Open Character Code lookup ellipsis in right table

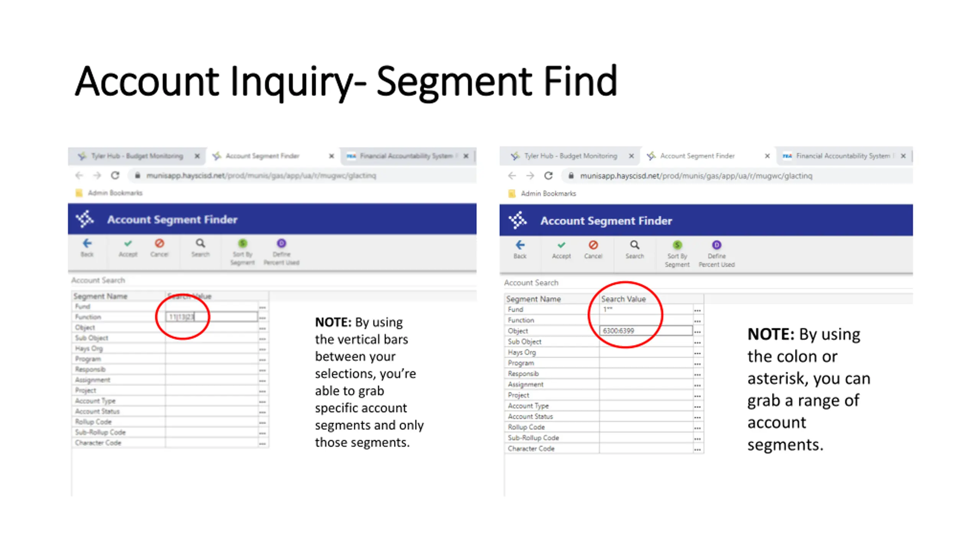tap(697, 450)
